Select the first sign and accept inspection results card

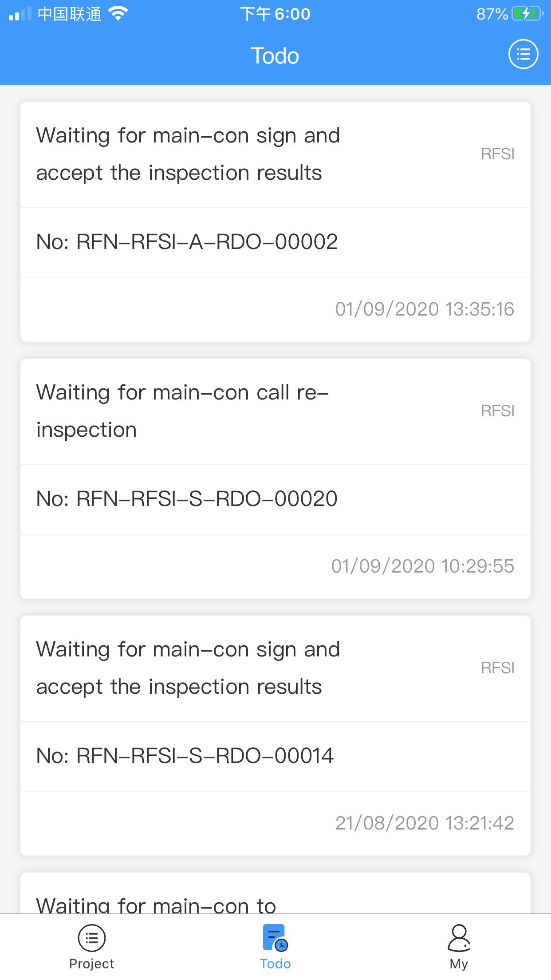[x=275, y=222]
